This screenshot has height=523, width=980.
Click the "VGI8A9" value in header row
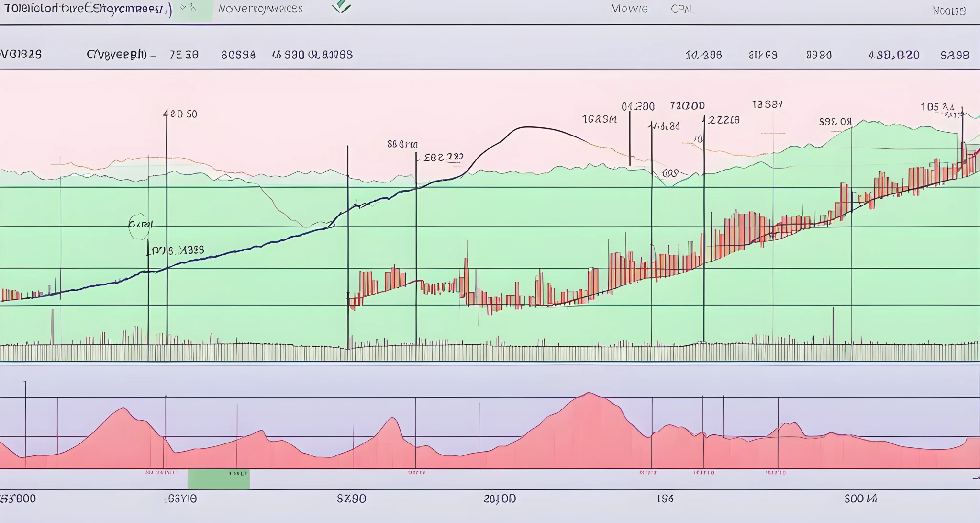[21, 54]
